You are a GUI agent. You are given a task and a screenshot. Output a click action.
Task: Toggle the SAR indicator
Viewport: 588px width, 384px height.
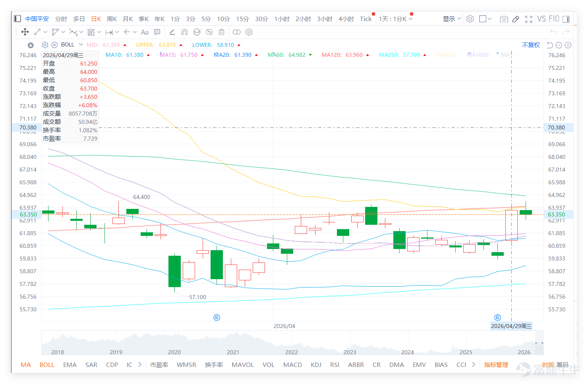pos(91,365)
